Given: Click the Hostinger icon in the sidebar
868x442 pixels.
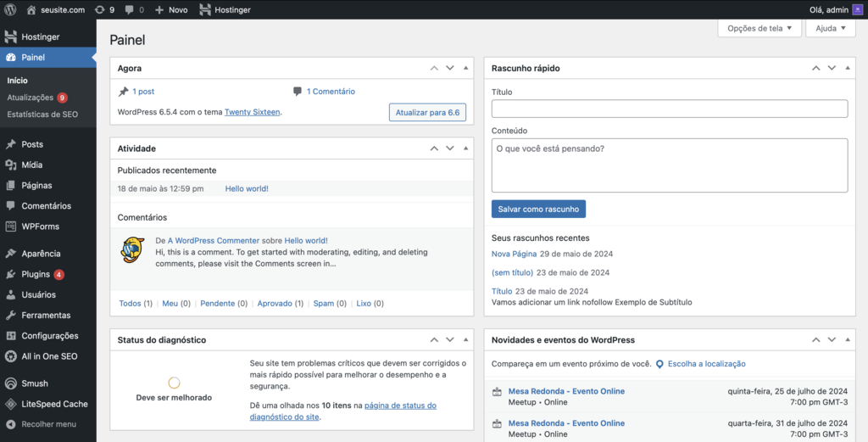Looking at the screenshot, I should [10, 36].
